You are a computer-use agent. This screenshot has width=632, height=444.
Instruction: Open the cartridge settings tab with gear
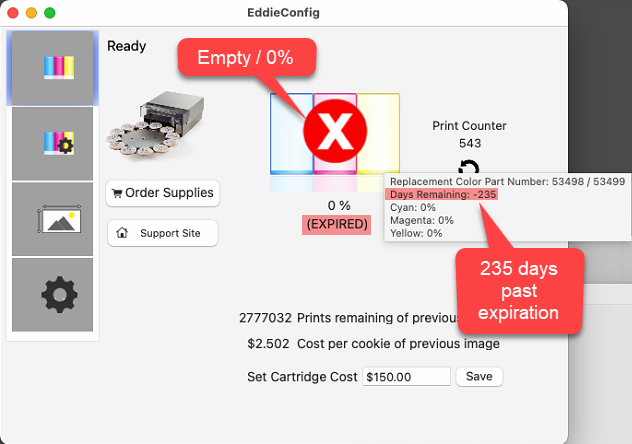(x=52, y=144)
